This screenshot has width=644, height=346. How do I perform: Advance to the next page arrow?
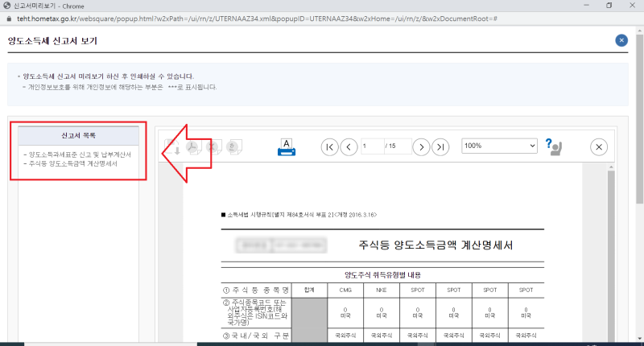[x=421, y=147]
